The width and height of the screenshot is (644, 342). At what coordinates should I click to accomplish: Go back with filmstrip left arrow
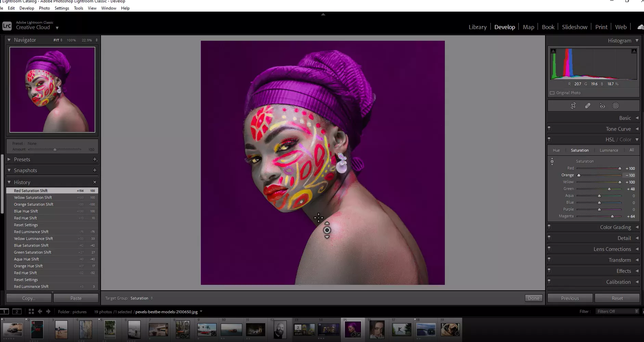pos(40,312)
